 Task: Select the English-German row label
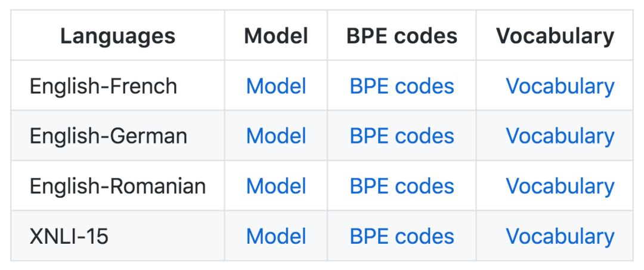[108, 136]
